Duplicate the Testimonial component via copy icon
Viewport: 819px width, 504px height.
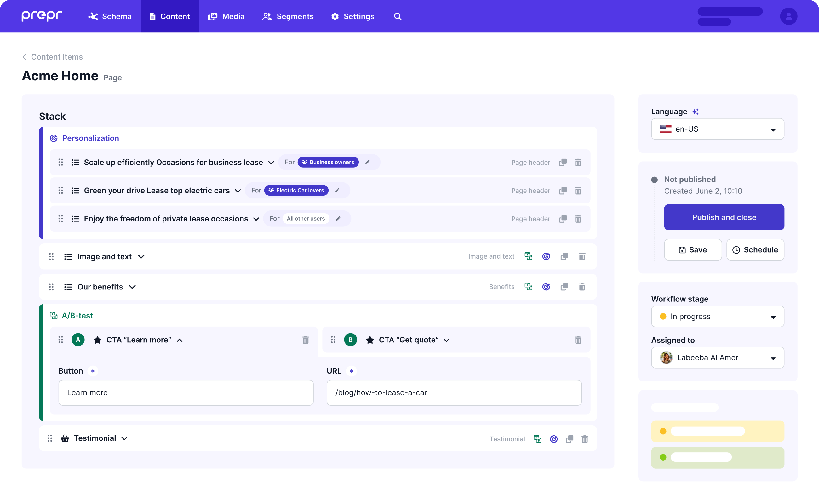click(x=569, y=439)
